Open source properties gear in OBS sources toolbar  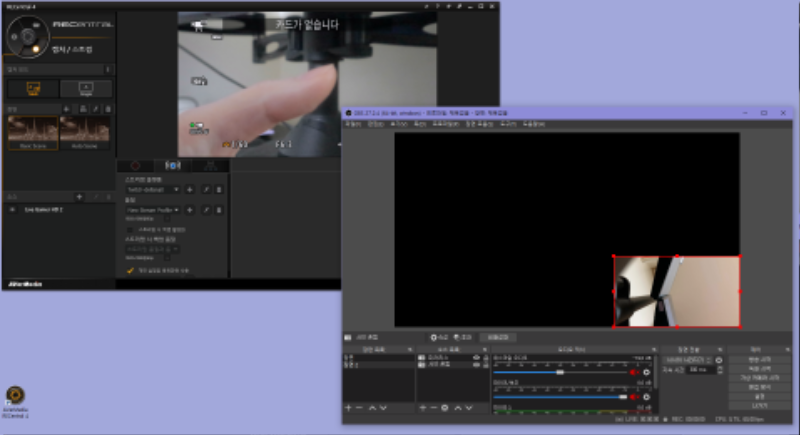[445, 408]
